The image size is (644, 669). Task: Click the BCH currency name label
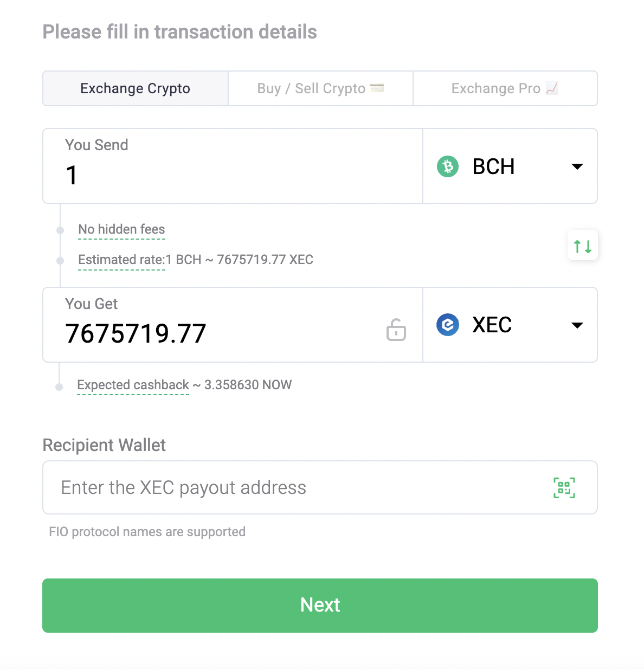493,166
